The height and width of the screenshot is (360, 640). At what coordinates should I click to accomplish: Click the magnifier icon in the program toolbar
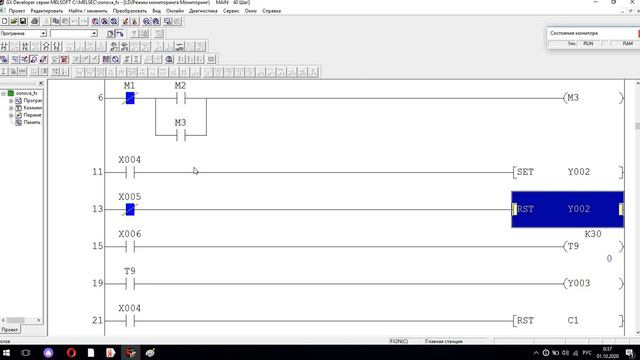[169, 59]
